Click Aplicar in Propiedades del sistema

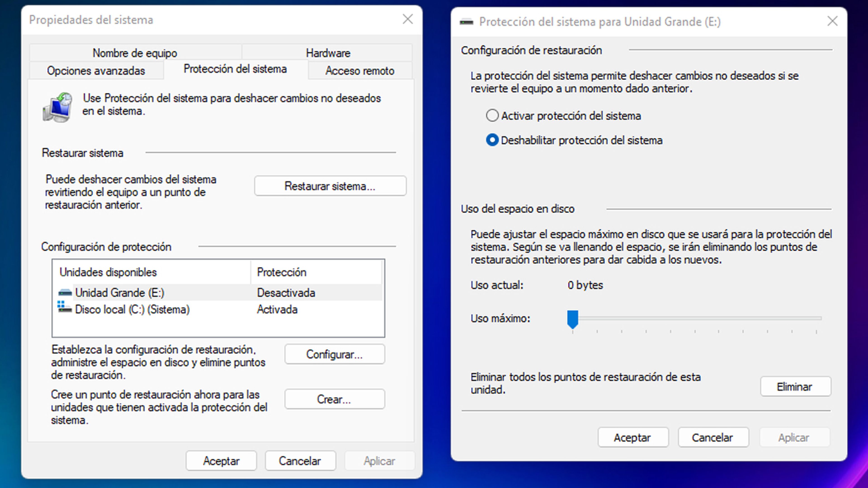click(x=380, y=460)
